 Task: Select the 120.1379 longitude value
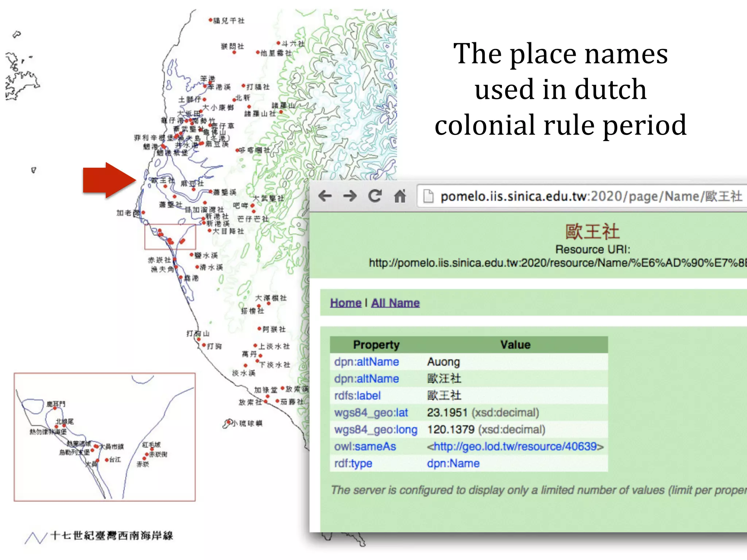(450, 429)
